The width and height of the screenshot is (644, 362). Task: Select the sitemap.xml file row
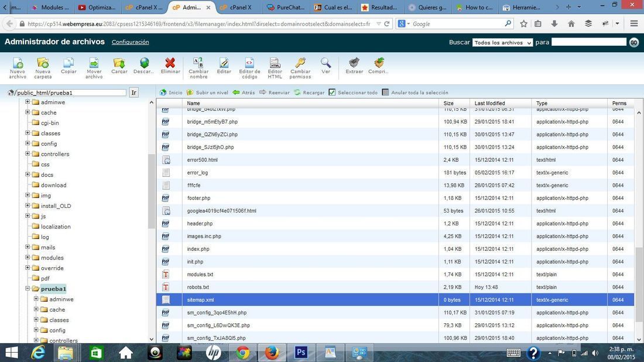tap(395, 300)
